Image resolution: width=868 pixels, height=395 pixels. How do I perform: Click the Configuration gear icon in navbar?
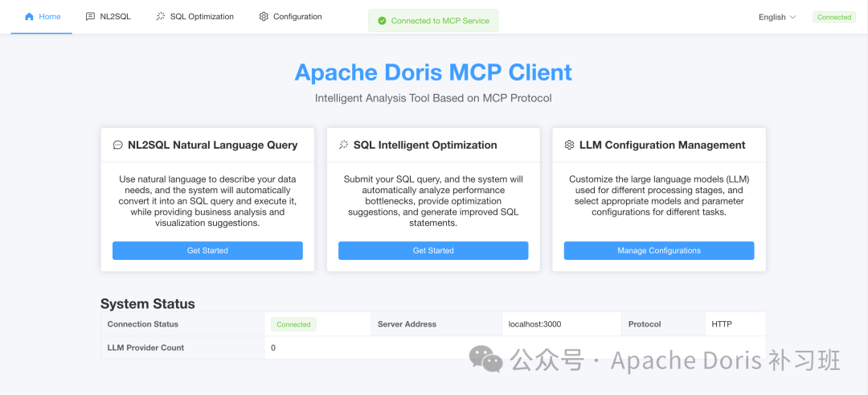click(264, 17)
